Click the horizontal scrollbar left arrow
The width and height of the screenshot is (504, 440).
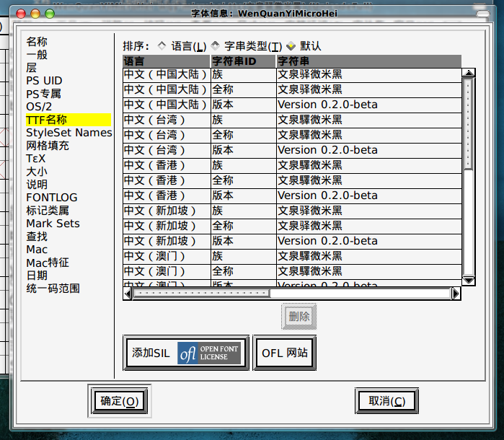[128, 294]
